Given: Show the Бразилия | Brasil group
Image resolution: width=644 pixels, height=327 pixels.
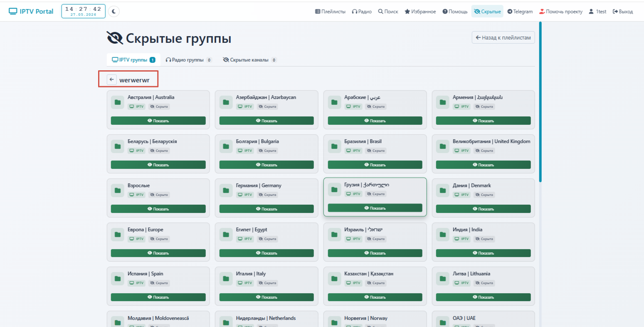Looking at the screenshot, I should (375, 165).
